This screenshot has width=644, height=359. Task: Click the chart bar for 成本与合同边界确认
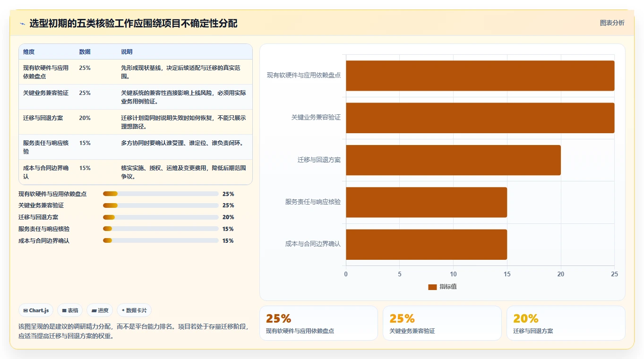click(426, 244)
